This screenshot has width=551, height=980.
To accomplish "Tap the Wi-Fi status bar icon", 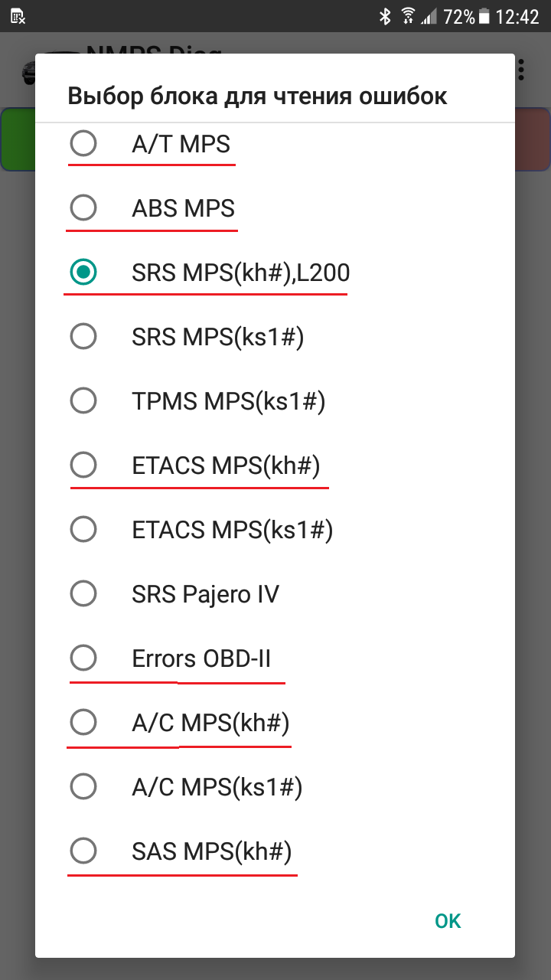I will [408, 16].
